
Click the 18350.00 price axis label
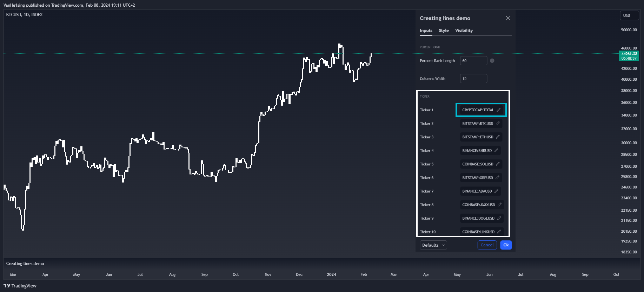[x=629, y=252]
